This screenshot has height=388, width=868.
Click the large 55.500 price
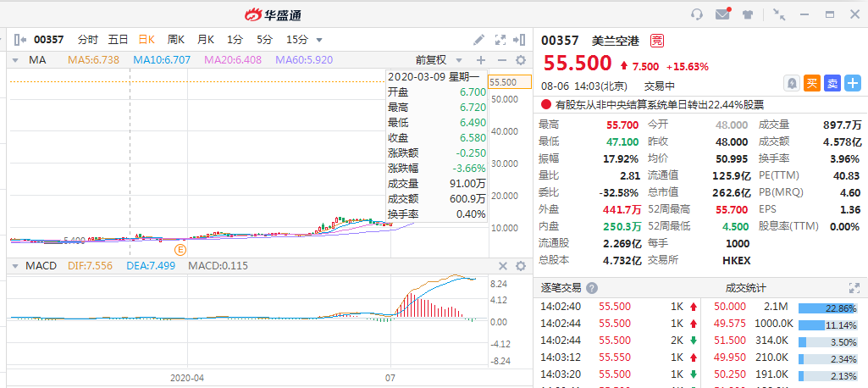click(x=577, y=63)
